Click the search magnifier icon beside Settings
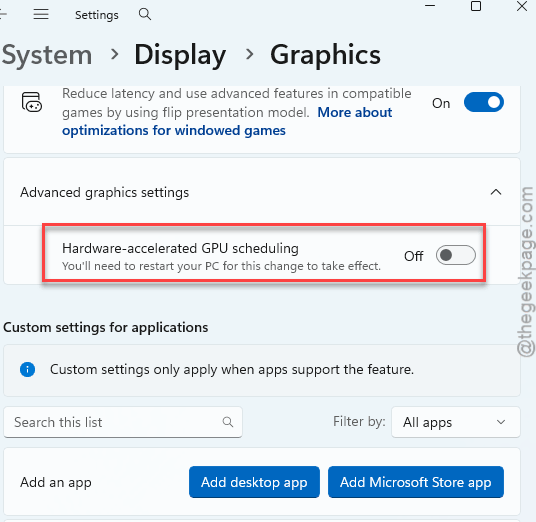Image resolution: width=536 pixels, height=522 pixels. [x=145, y=14]
